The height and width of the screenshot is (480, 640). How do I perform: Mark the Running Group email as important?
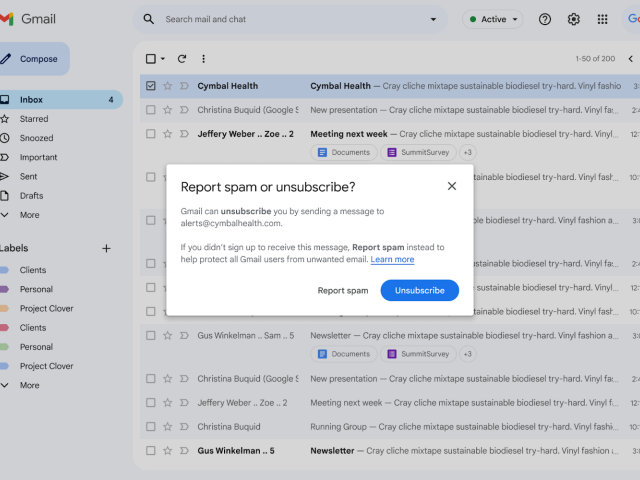[x=184, y=427]
